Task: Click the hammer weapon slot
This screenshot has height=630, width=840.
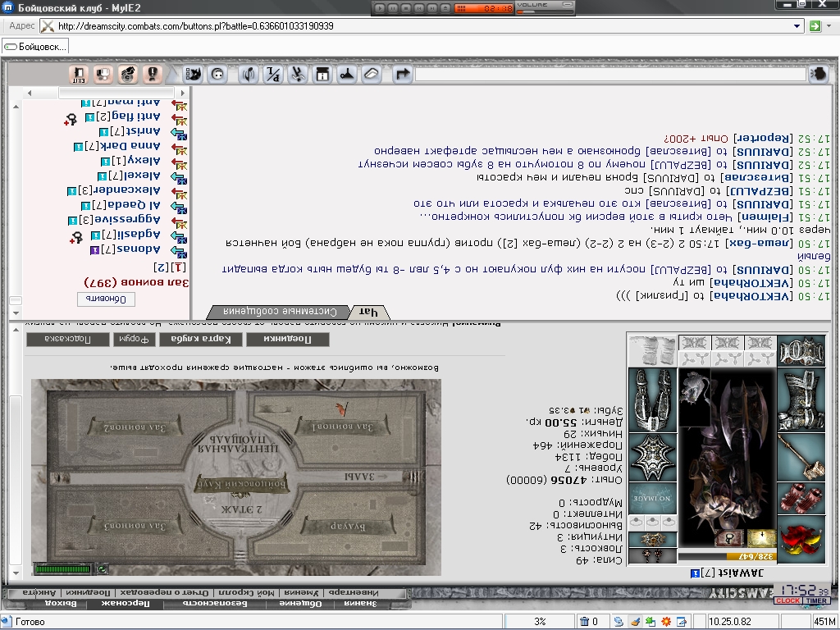Action: (x=801, y=456)
